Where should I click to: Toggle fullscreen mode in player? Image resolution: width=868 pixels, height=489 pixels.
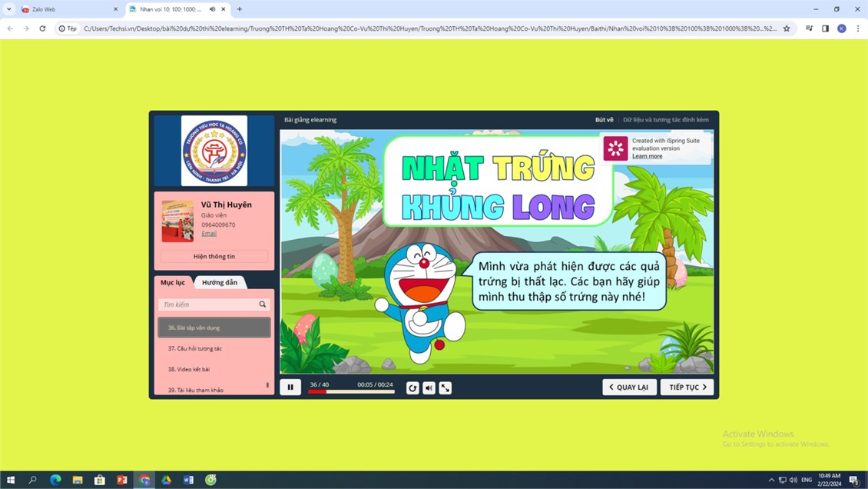pos(445,388)
